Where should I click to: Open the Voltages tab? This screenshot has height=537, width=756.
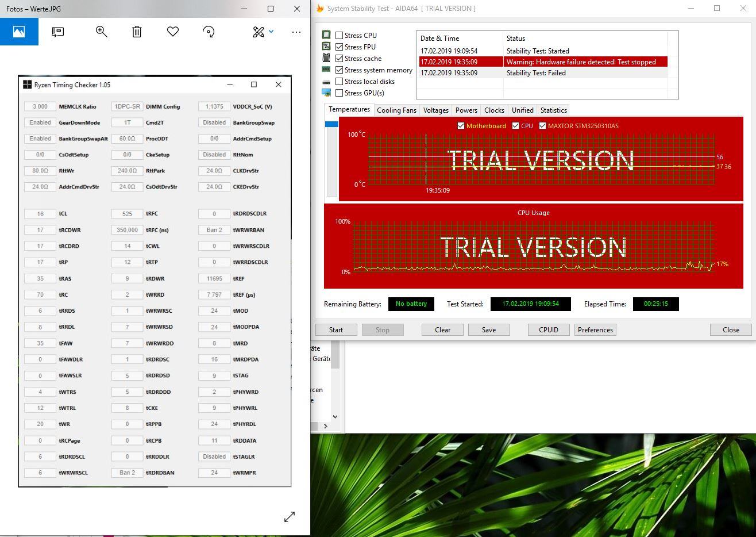436,110
